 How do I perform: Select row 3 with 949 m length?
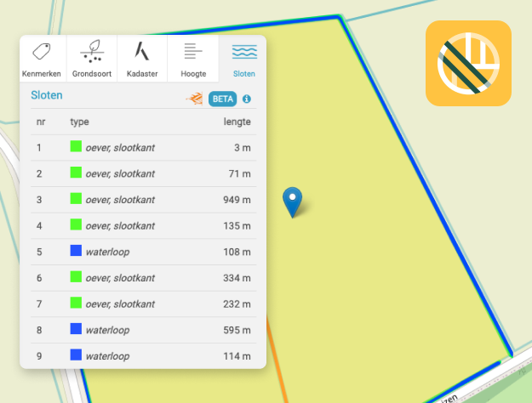tap(143, 200)
